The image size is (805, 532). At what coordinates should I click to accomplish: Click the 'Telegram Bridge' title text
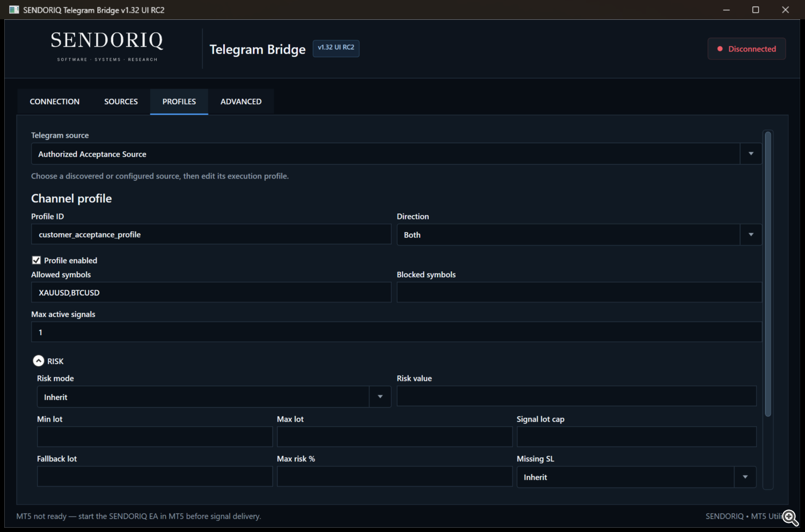(258, 49)
